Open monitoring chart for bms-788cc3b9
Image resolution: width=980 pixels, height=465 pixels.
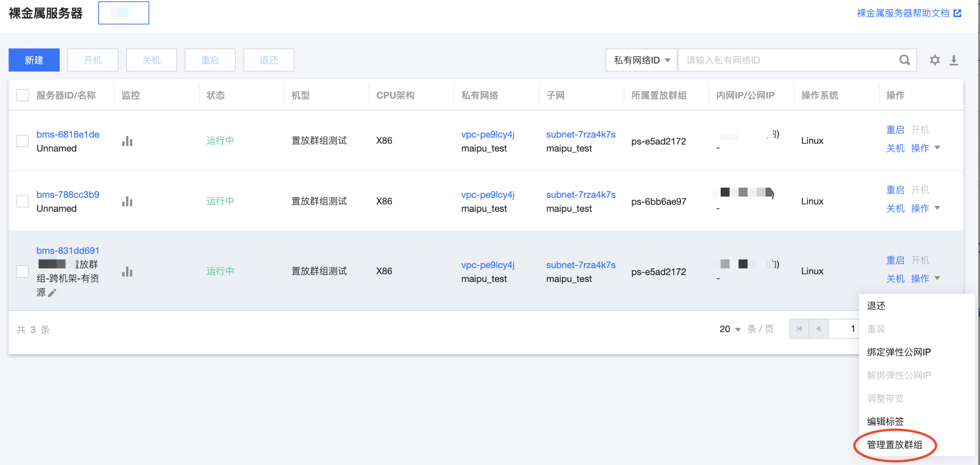coord(127,202)
